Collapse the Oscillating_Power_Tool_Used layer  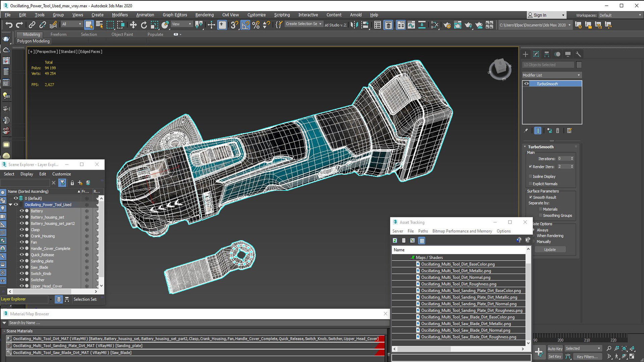point(10,204)
